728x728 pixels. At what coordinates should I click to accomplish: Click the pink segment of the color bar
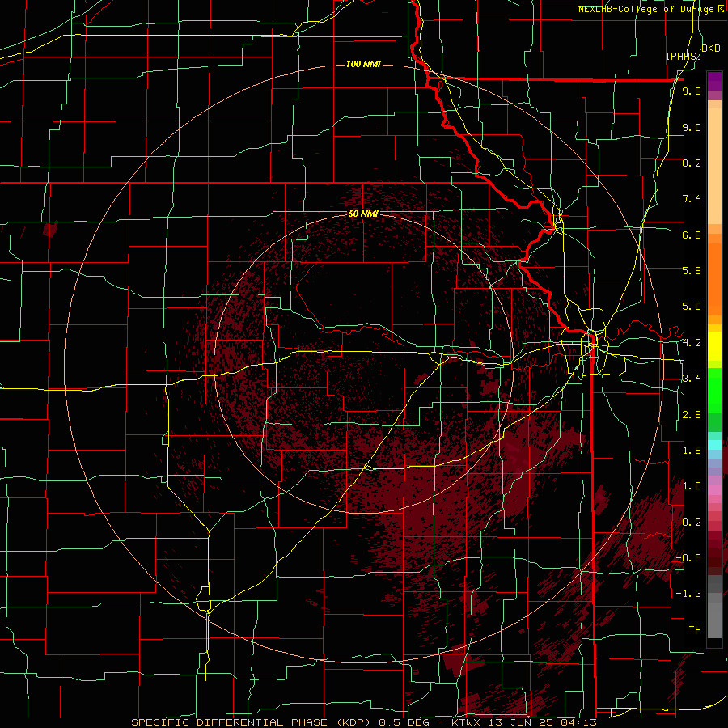coord(714,490)
